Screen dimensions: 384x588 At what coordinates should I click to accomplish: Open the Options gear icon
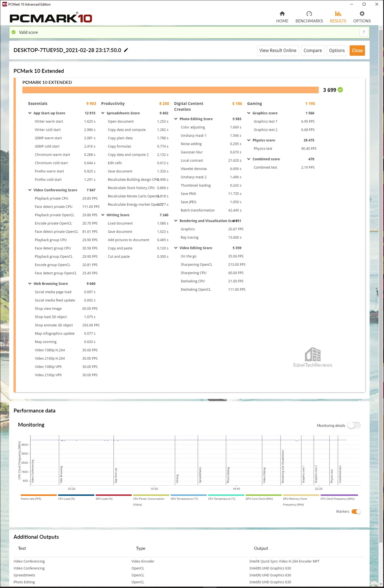[x=362, y=14]
